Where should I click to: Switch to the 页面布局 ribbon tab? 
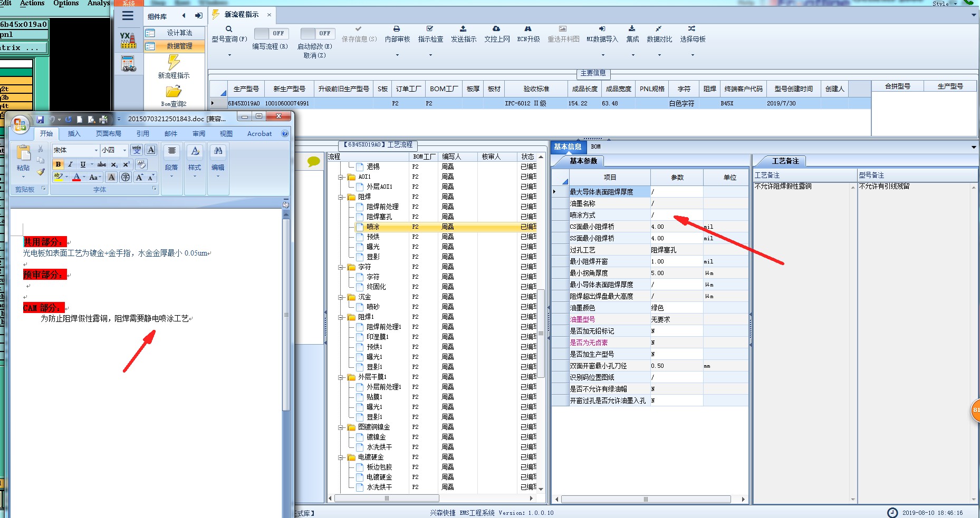click(x=108, y=134)
